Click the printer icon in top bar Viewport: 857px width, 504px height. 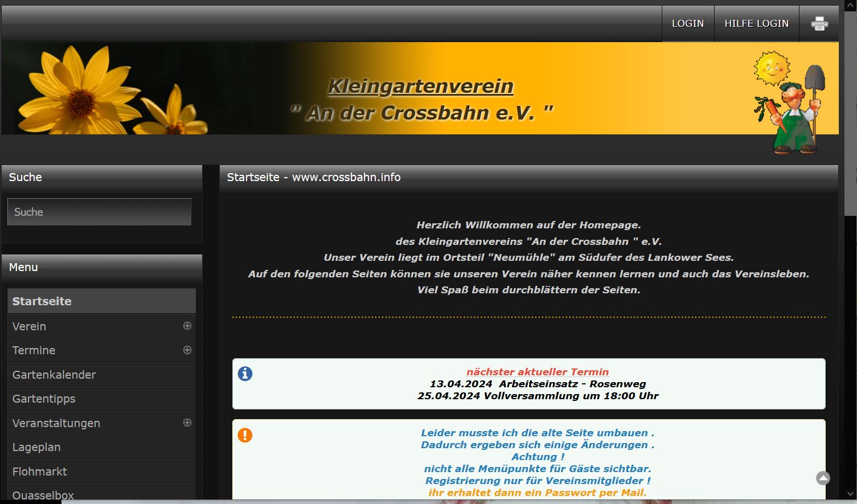(x=819, y=24)
